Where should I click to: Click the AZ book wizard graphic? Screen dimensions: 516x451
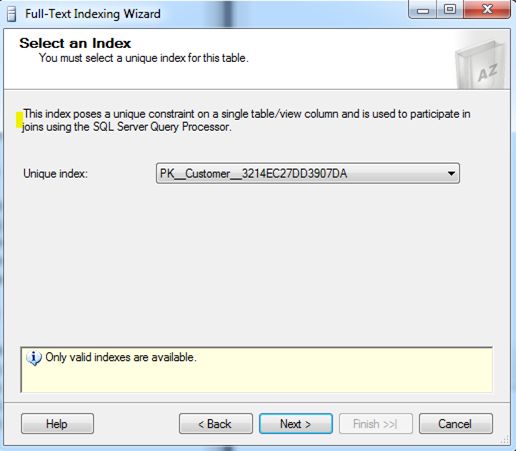coord(481,65)
